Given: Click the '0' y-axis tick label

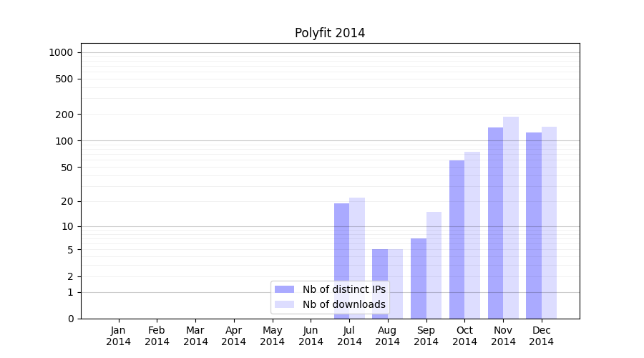Looking at the screenshot, I should click(x=71, y=319).
